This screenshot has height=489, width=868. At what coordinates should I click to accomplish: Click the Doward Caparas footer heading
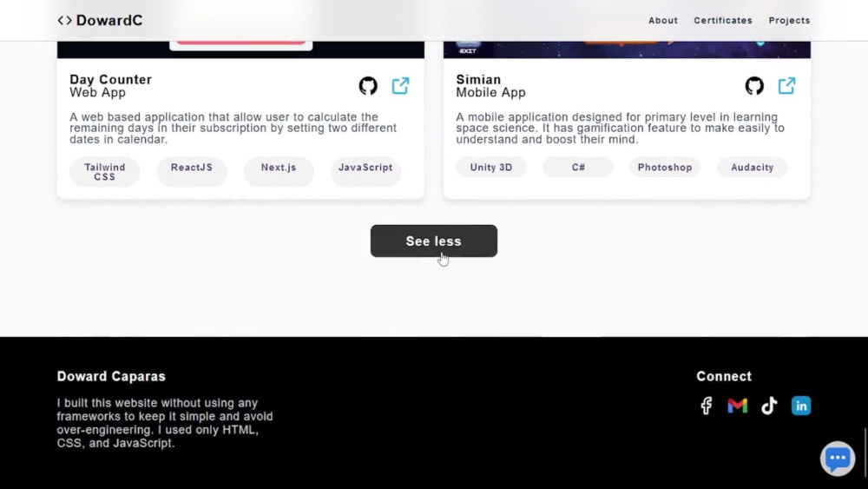111,377
